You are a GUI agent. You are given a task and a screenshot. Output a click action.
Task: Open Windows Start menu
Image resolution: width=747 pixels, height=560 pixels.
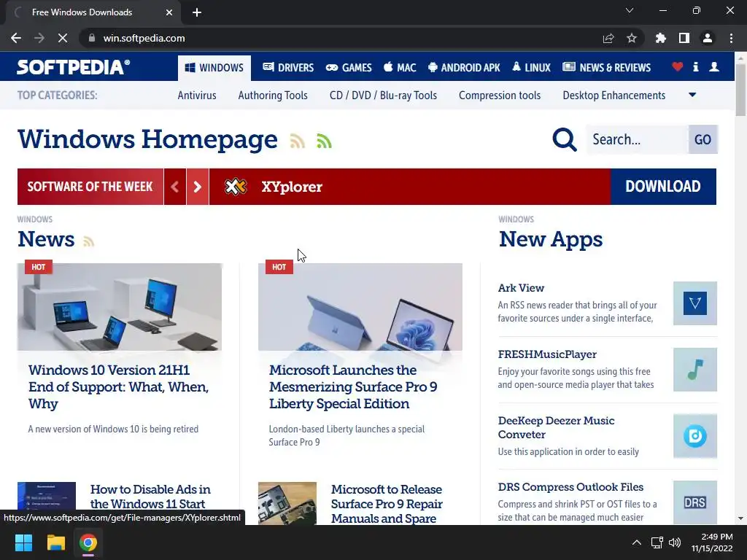click(23, 542)
